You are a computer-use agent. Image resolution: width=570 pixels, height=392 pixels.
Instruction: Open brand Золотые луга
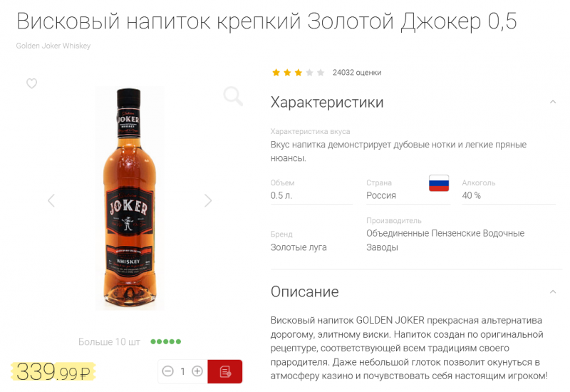(x=299, y=247)
